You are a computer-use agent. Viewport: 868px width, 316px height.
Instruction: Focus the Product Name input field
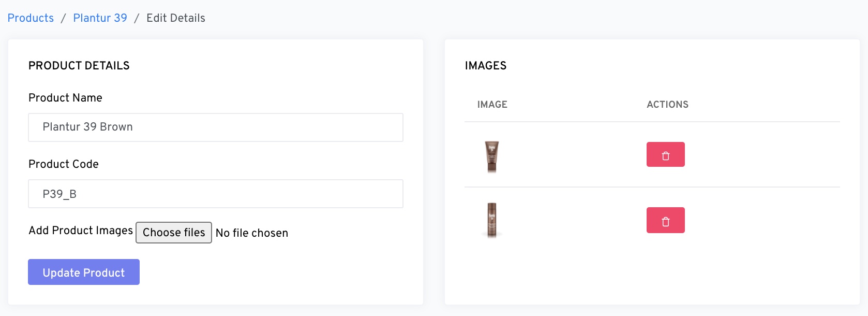[215, 127]
